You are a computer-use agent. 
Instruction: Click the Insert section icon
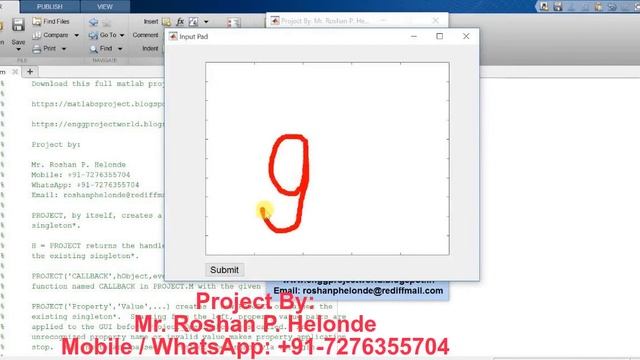pos(167,22)
